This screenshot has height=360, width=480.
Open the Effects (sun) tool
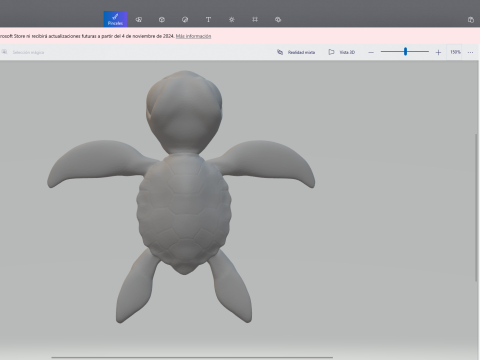[232, 20]
